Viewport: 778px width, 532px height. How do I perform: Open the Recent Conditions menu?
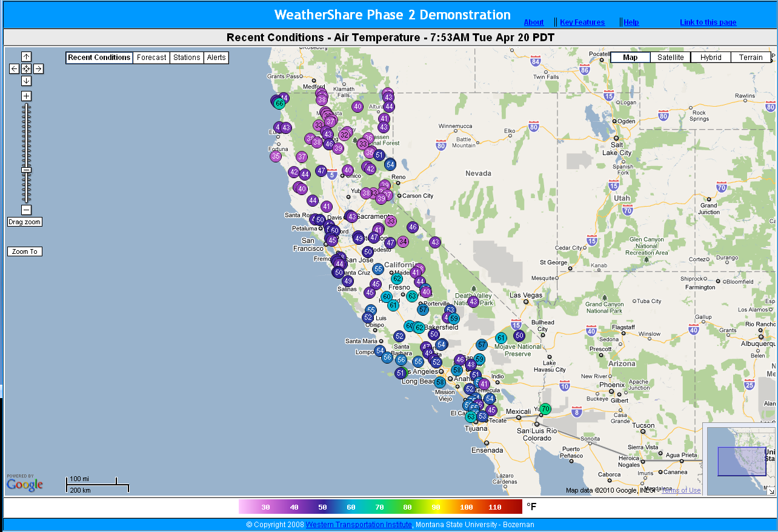[x=99, y=58]
